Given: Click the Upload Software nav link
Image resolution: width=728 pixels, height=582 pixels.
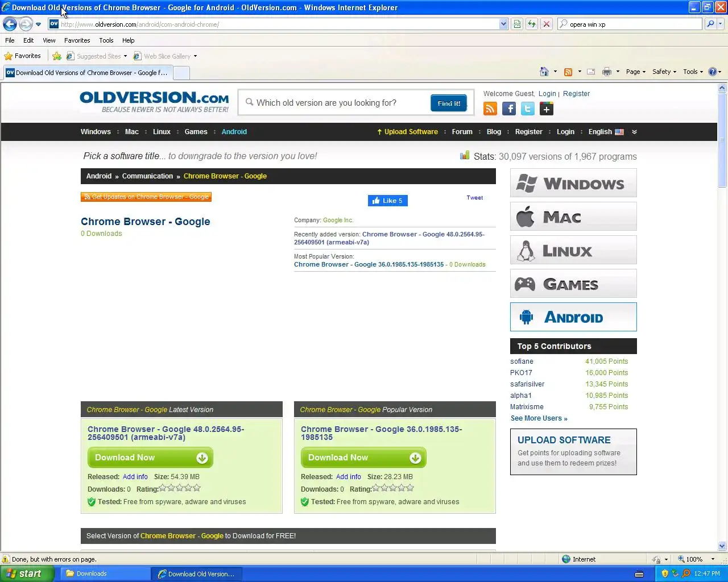Looking at the screenshot, I should [407, 132].
